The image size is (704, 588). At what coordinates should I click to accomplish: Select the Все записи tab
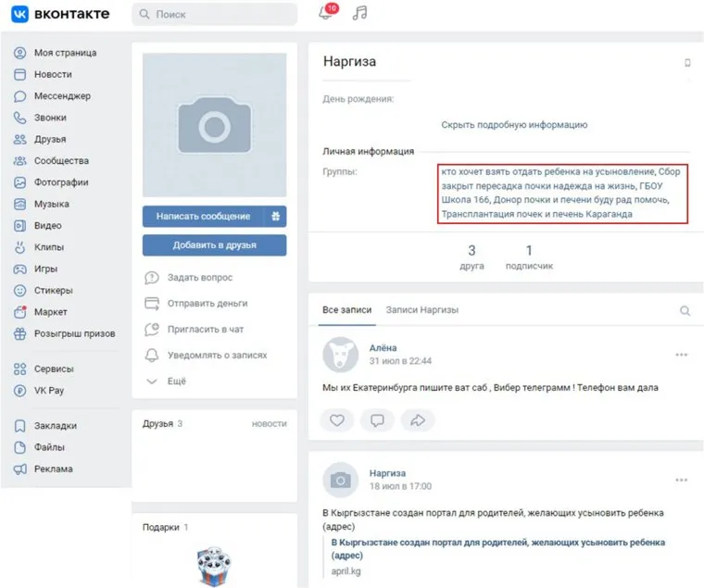[346, 310]
